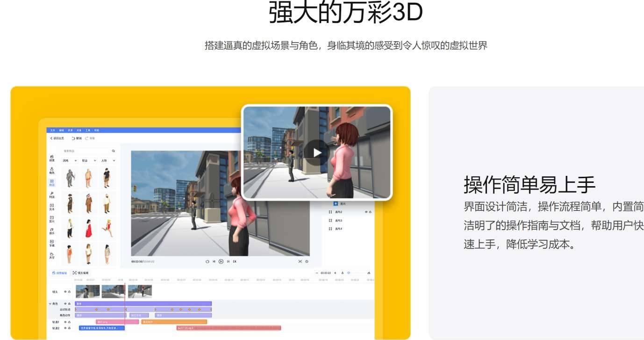Open the text category in editor sidebar
The height and width of the screenshot is (340, 644).
pos(52,207)
